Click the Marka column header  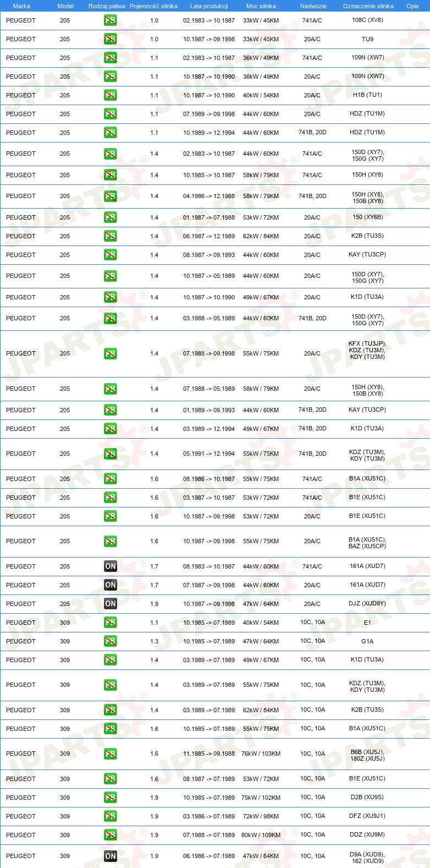tap(21, 6)
